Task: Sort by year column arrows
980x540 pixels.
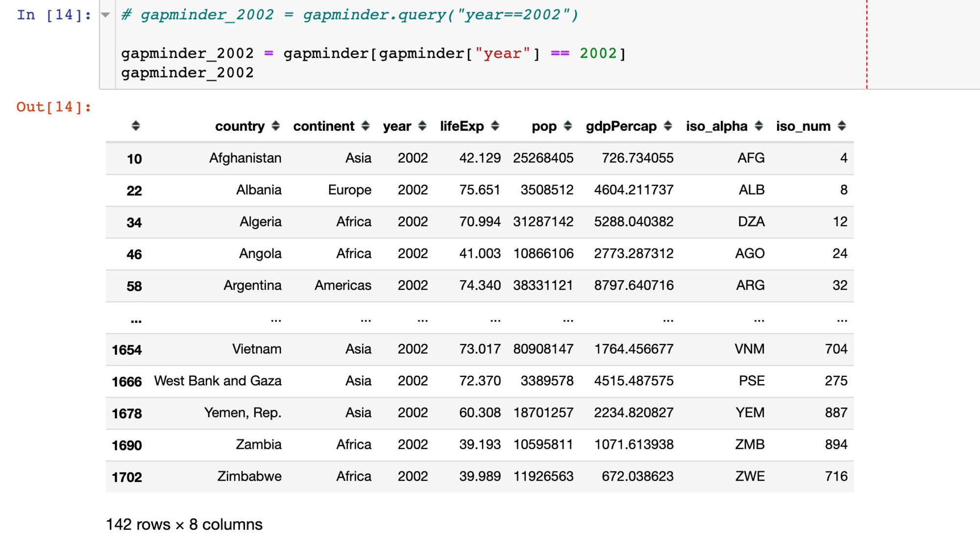Action: (422, 126)
